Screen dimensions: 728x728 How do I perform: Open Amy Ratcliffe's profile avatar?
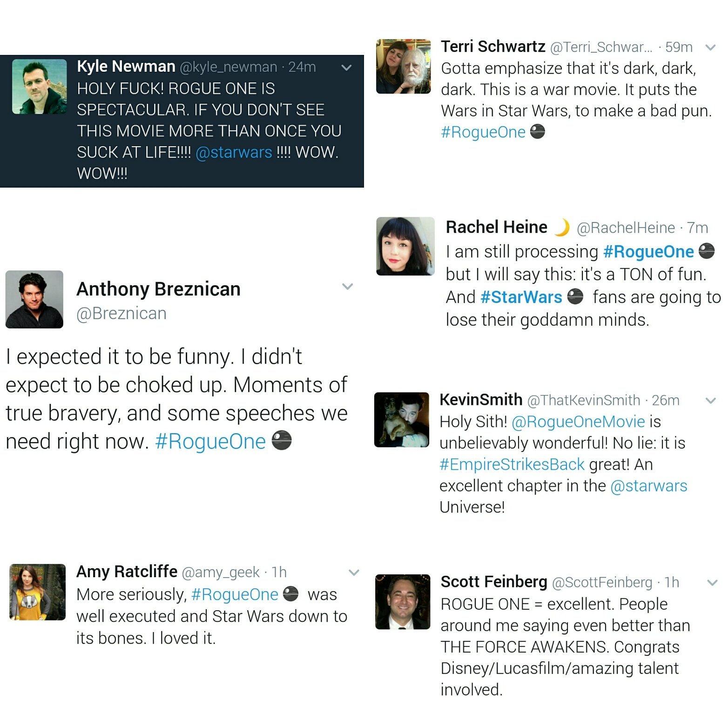point(38,592)
